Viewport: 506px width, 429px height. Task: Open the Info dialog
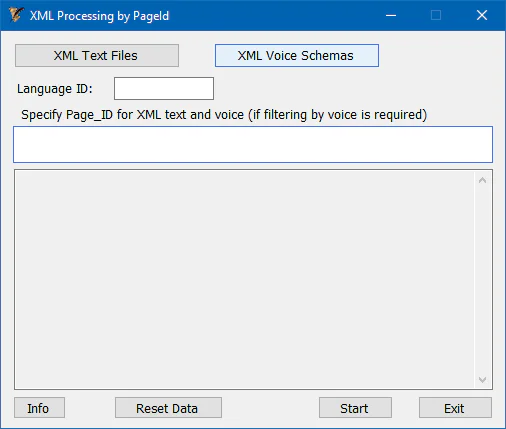(39, 408)
